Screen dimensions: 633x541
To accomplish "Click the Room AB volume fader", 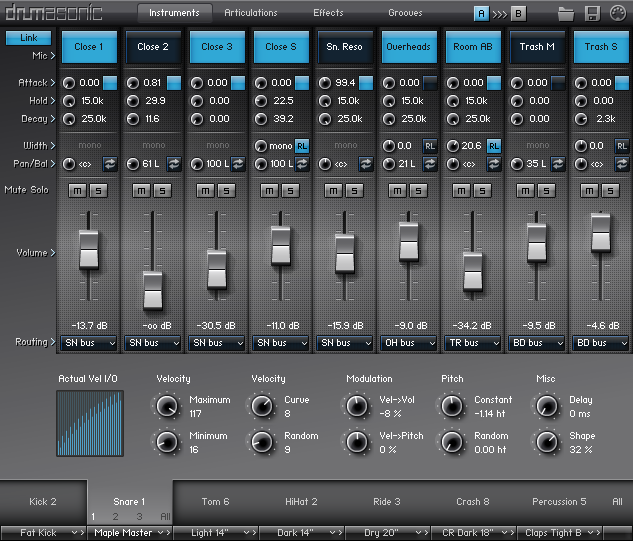I will tap(472, 271).
